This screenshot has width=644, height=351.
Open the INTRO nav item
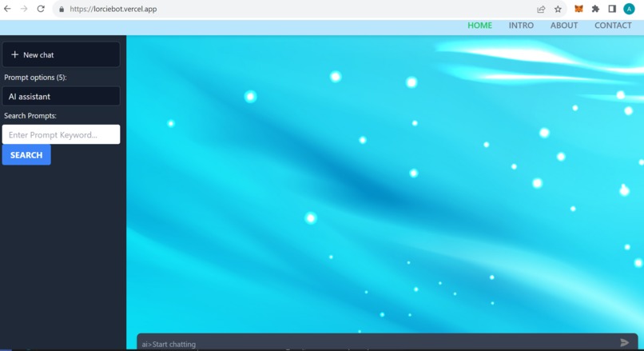pos(521,26)
